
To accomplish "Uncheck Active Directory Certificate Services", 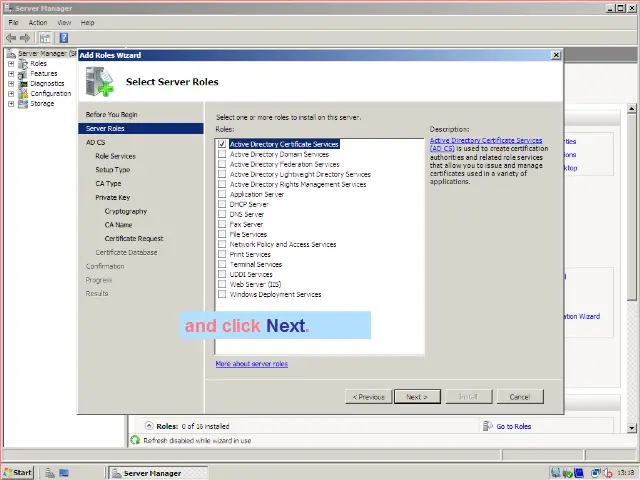I will pos(222,144).
